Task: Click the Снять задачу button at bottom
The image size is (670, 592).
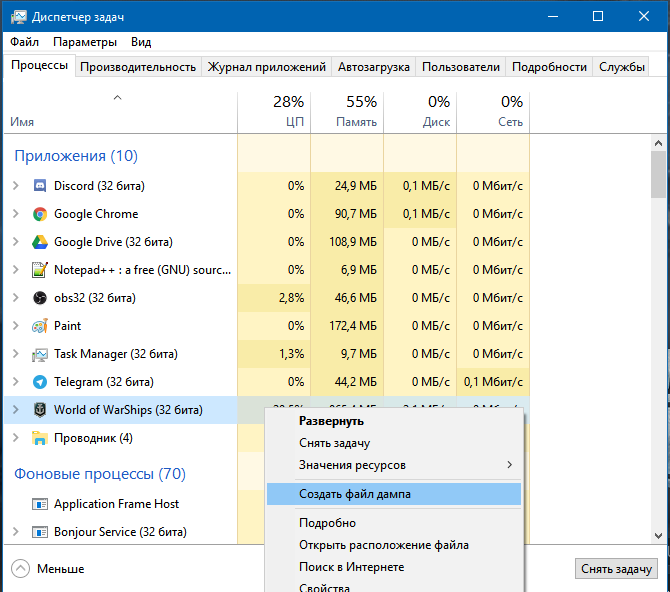Action: pos(616,569)
